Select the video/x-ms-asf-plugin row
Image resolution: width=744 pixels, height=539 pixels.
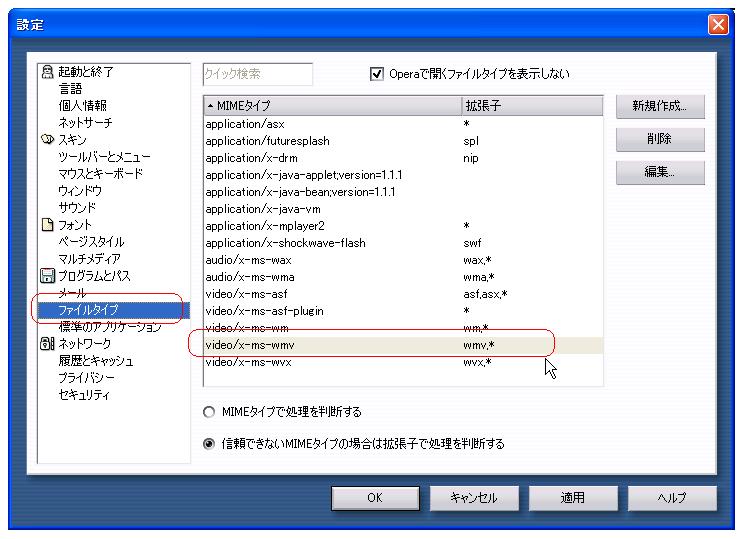[403, 311]
